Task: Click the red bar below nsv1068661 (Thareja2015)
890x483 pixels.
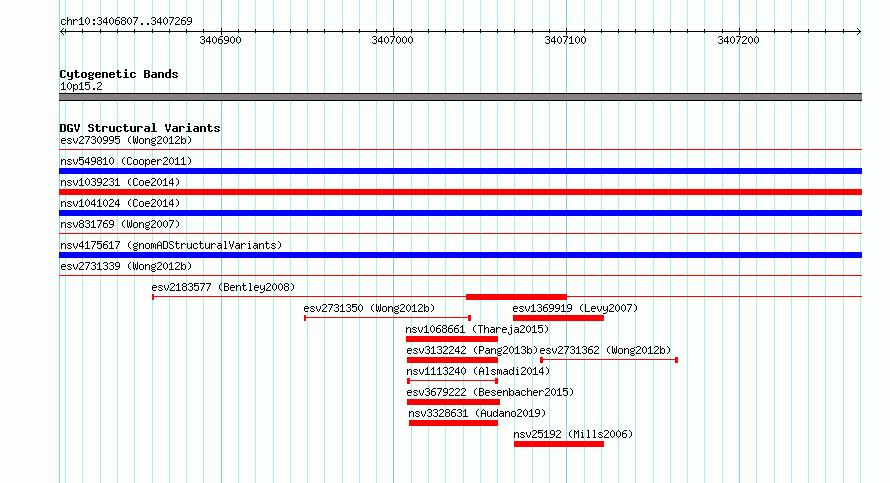Action: click(452, 339)
